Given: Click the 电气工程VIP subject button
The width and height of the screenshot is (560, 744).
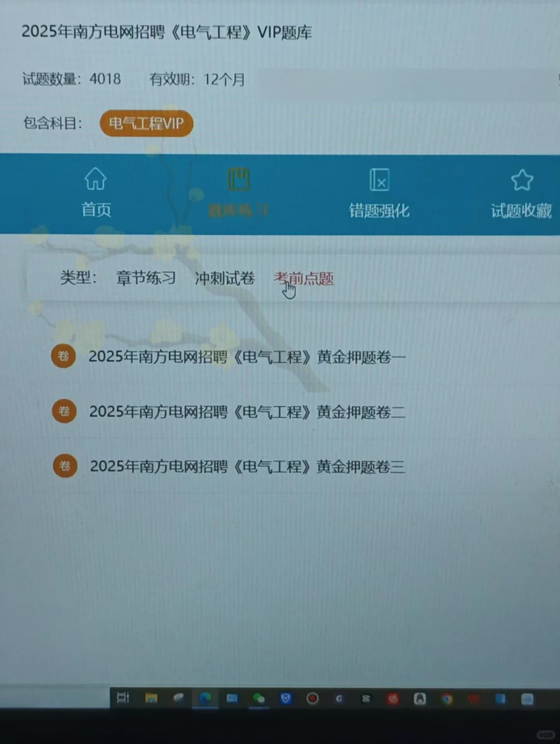Looking at the screenshot, I should click(x=146, y=123).
